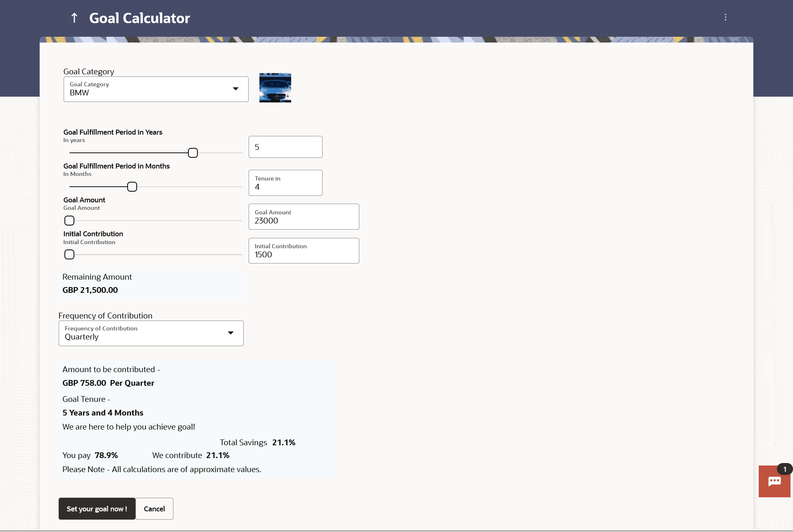
Task: Click the Goal Calculator page title
Action: (140, 18)
